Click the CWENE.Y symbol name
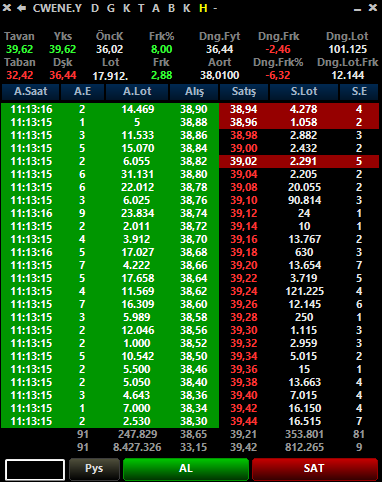The width and height of the screenshot is (382, 482). (57, 8)
